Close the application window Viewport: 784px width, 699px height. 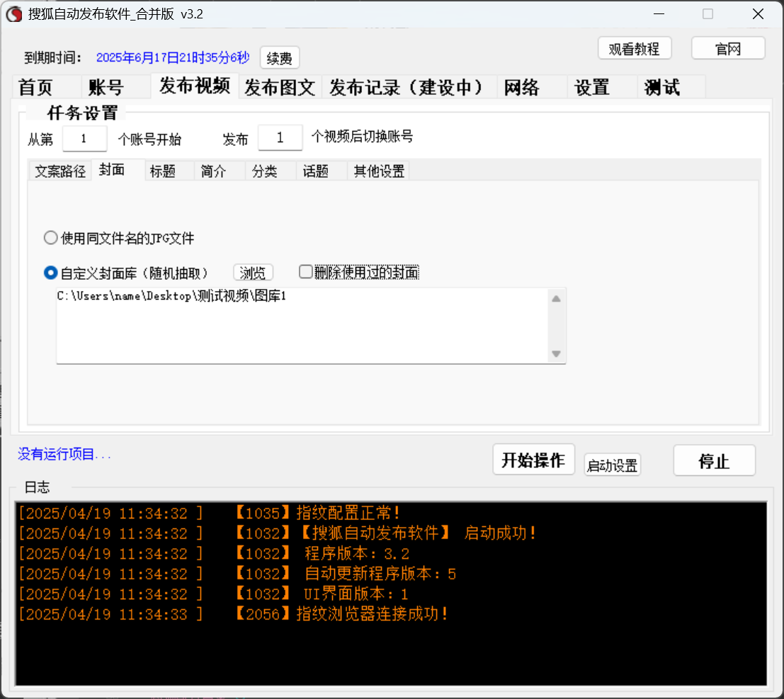[758, 14]
